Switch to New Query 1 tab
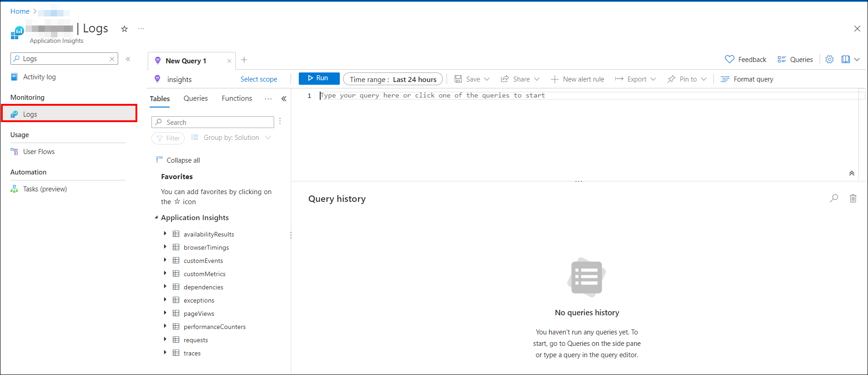This screenshot has height=375, width=868. click(x=186, y=61)
